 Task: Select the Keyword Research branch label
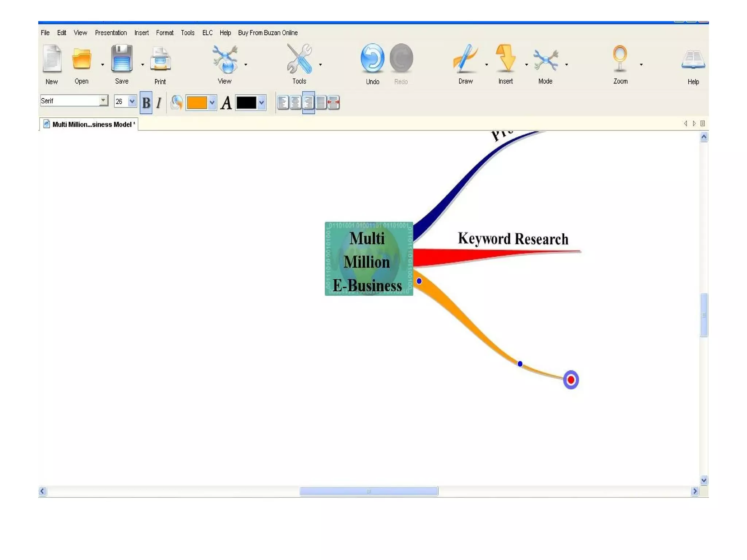513,239
